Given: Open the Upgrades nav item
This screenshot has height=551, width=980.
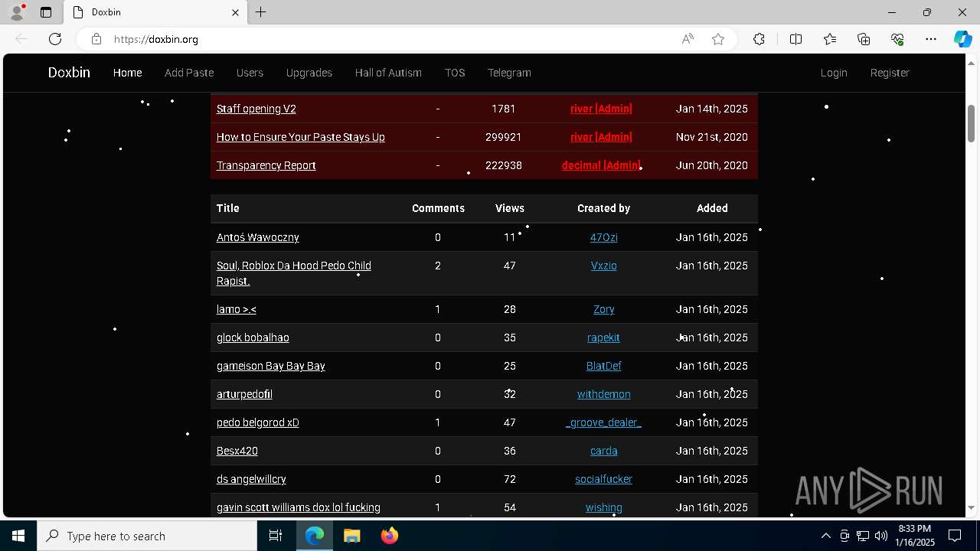Looking at the screenshot, I should 309,73.
